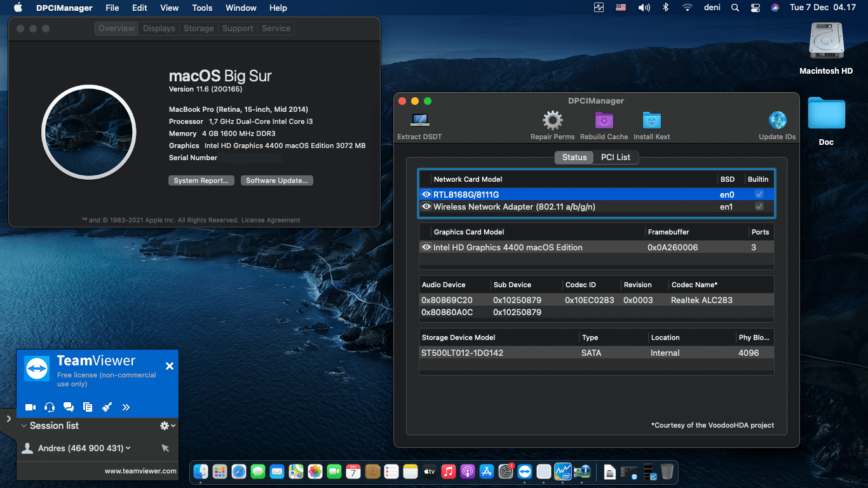Click the Andres session remote-control cursor icon
The image size is (868, 488).
[x=165, y=448]
